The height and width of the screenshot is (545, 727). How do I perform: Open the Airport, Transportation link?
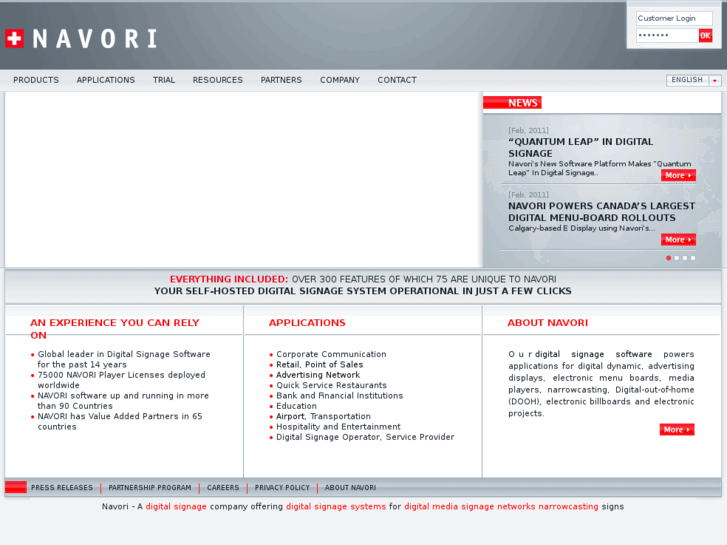click(323, 416)
